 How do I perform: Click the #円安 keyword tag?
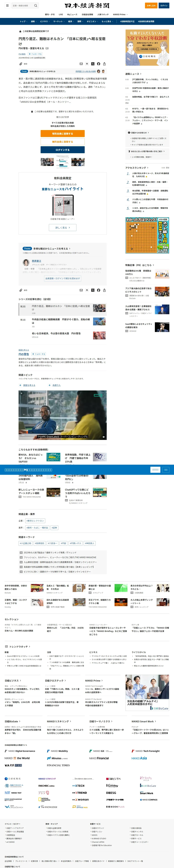pyautogui.click(x=64, y=543)
